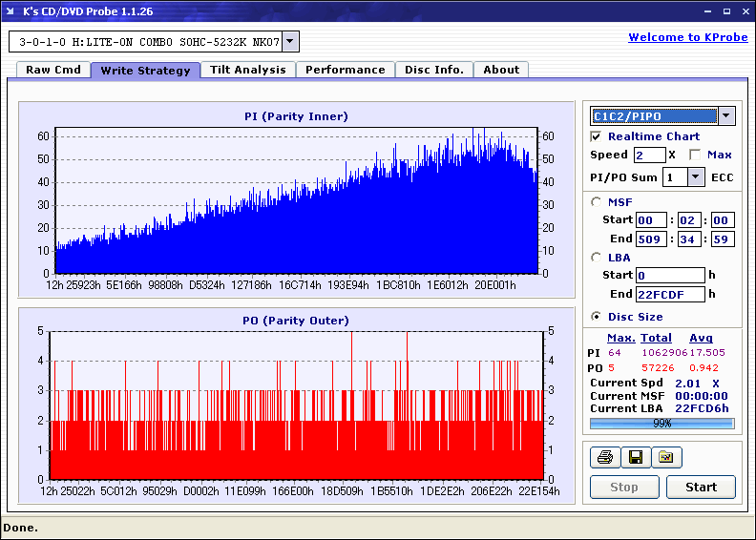Open the Disc Info. tab
The height and width of the screenshot is (540, 756).
click(x=433, y=70)
